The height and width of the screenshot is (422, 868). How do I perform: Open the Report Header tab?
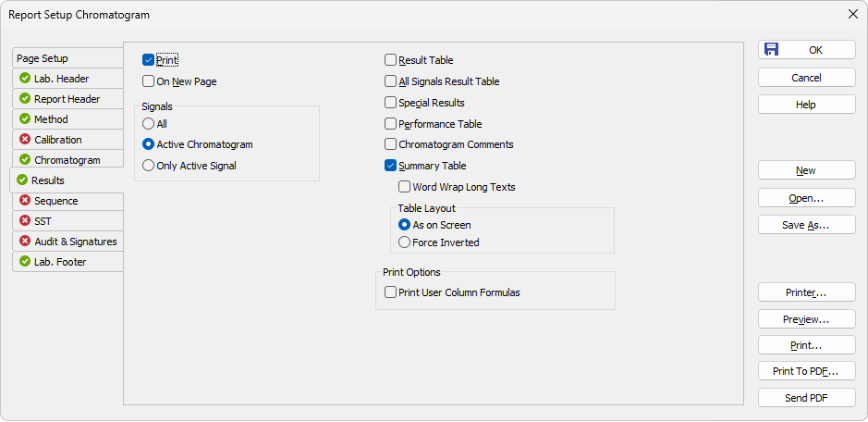[x=67, y=99]
